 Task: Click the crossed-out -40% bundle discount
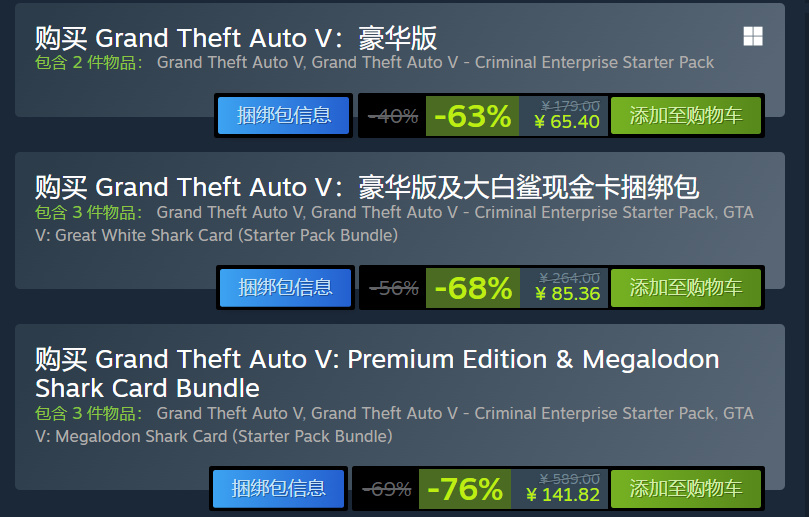(393, 116)
